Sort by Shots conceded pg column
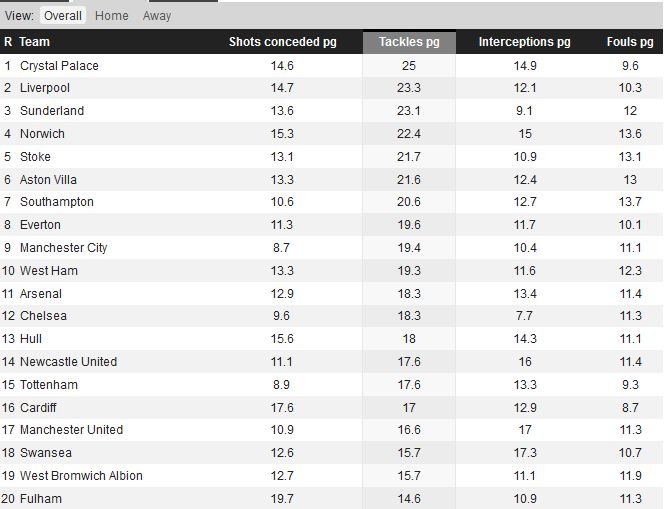The height and width of the screenshot is (509, 664). pyautogui.click(x=282, y=41)
